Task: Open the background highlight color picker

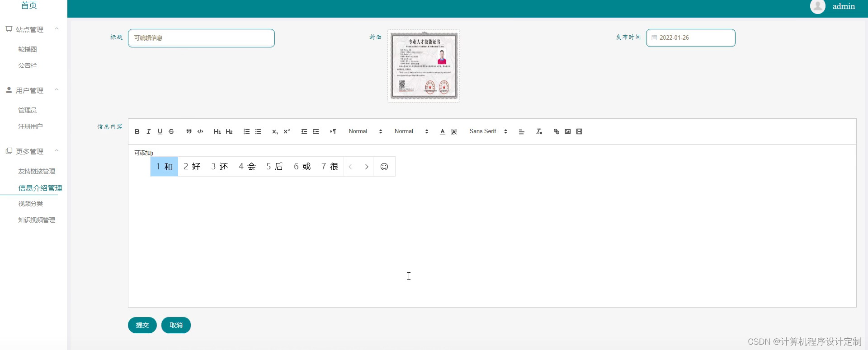Action: (454, 131)
